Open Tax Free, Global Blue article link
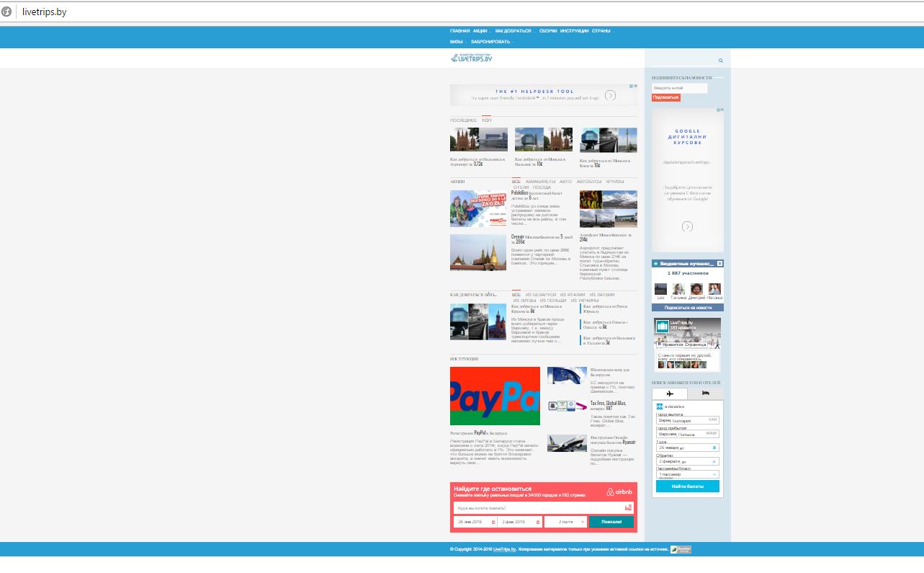924x573 pixels. (x=609, y=406)
